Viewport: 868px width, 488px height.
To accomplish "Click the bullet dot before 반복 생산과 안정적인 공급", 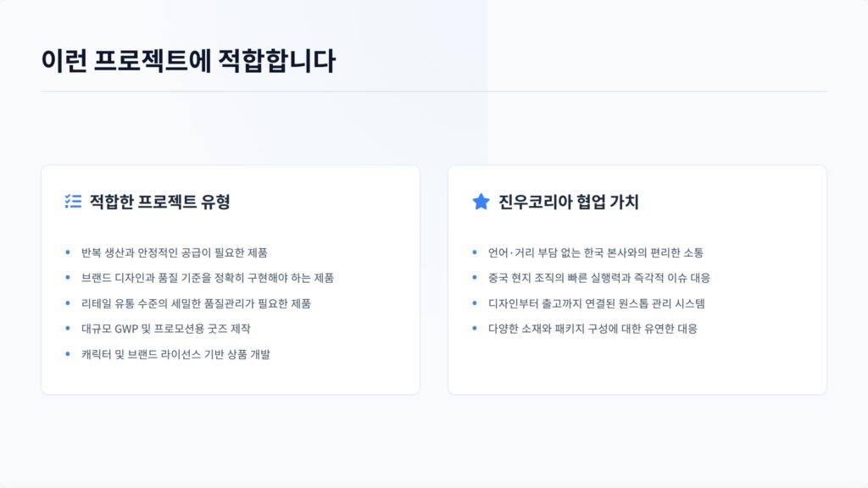I will pyautogui.click(x=68, y=252).
